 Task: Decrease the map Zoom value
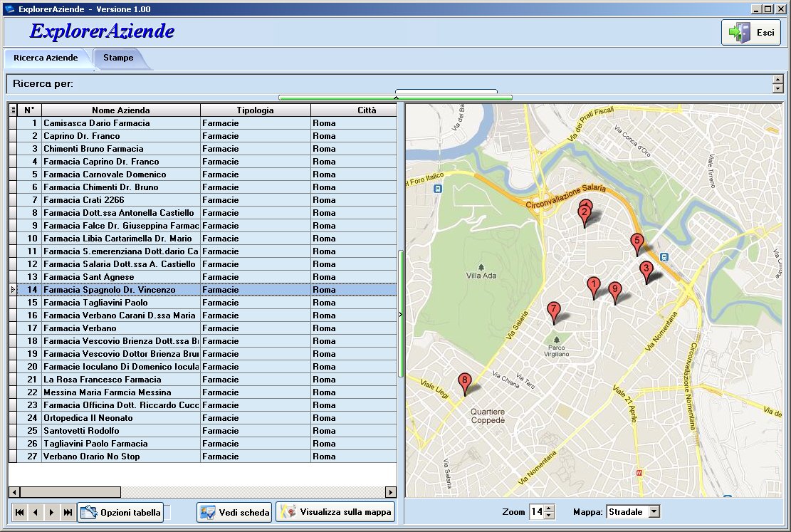(x=550, y=516)
